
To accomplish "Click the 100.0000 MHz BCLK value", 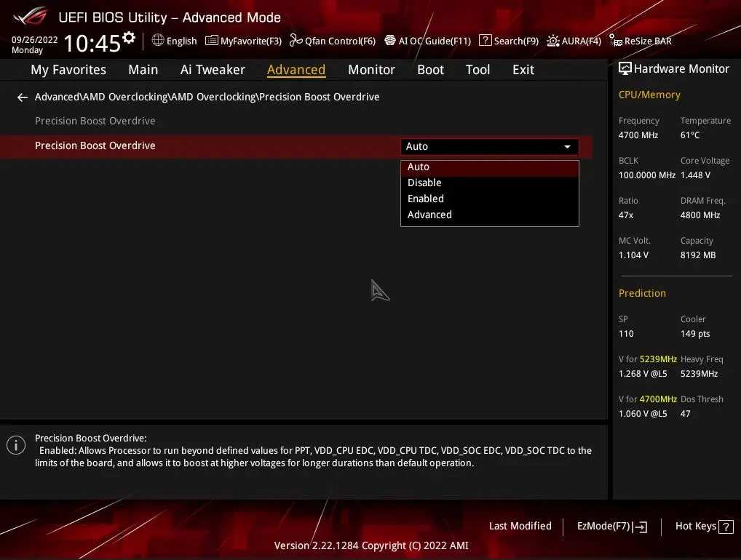I will [647, 175].
